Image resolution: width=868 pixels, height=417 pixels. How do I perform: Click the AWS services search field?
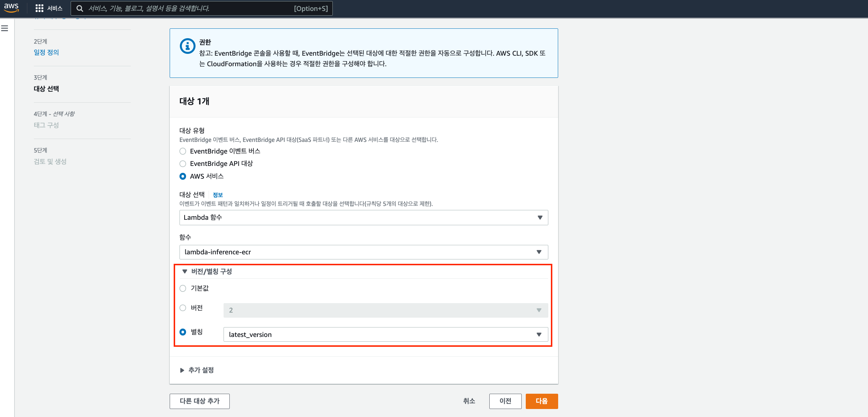189,8
